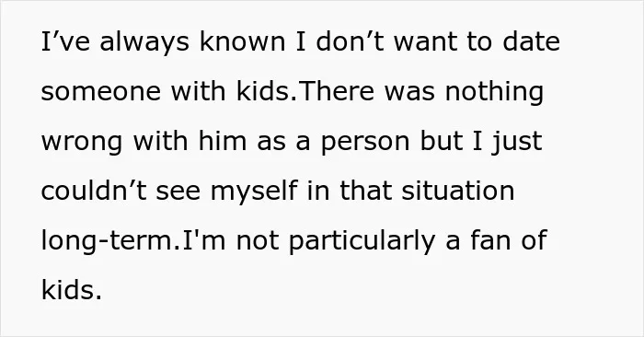The width and height of the screenshot is (644, 337).
Task: Place cursor on the word "want"
Action: coord(425,42)
